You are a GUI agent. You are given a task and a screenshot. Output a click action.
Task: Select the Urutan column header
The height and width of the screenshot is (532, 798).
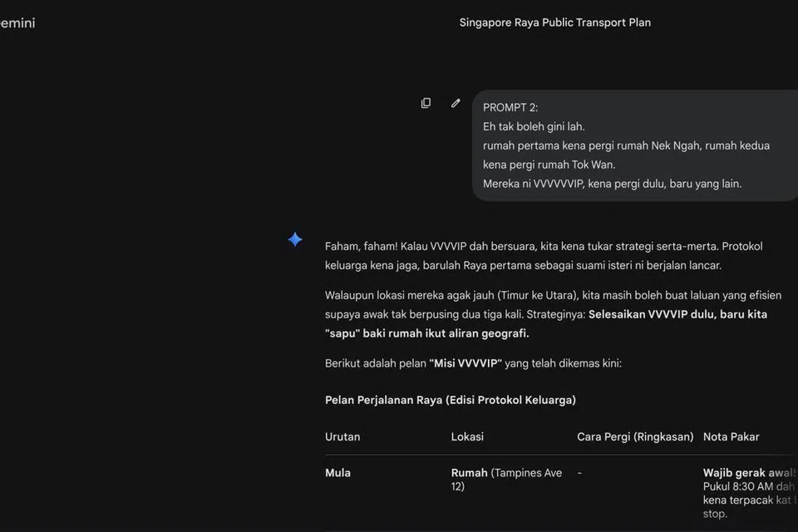[x=342, y=436]
